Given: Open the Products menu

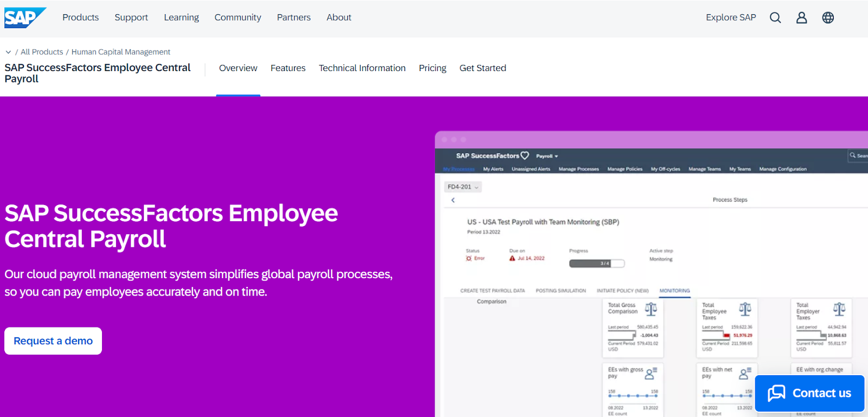Looking at the screenshot, I should coord(80,17).
